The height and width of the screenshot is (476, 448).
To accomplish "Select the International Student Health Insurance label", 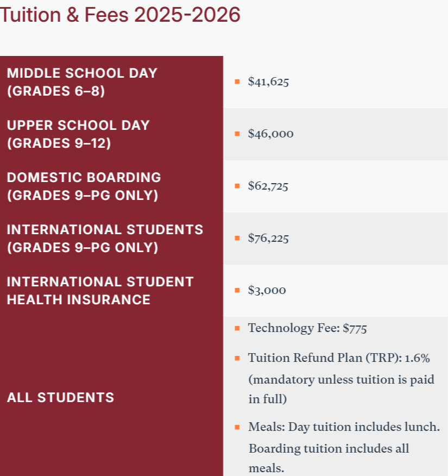I will (100, 290).
